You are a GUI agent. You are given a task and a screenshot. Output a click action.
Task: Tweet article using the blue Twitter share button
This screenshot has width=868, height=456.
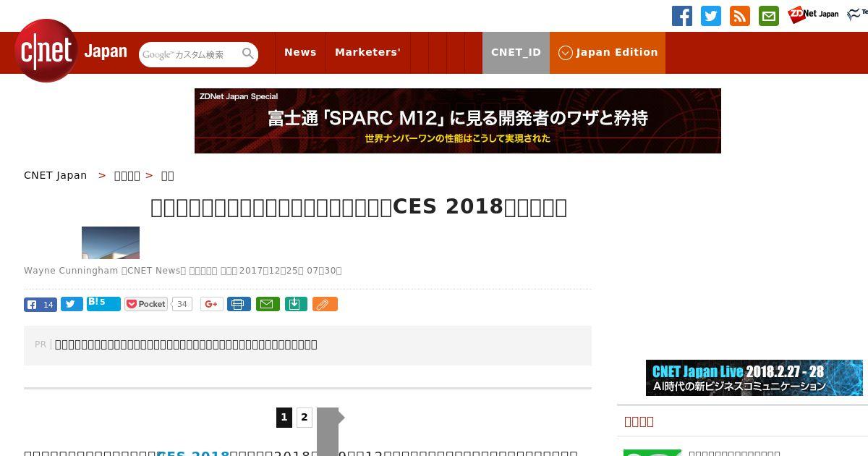[72, 305]
